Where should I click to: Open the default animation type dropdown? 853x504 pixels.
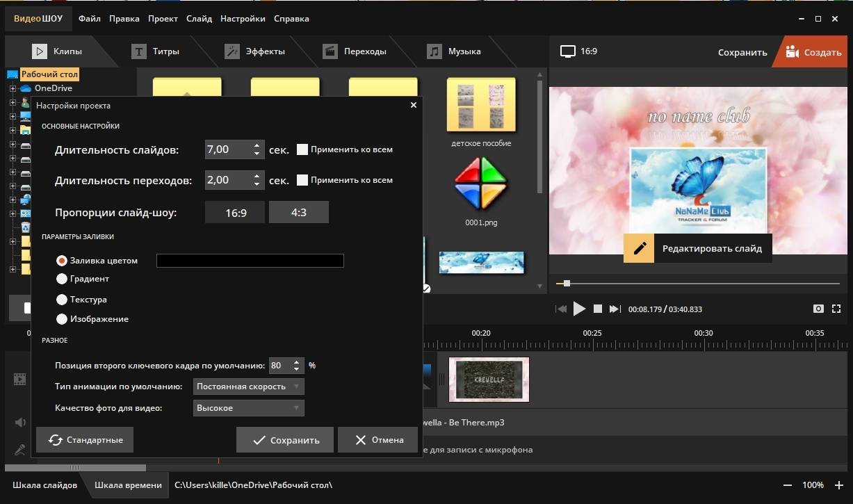coord(248,387)
